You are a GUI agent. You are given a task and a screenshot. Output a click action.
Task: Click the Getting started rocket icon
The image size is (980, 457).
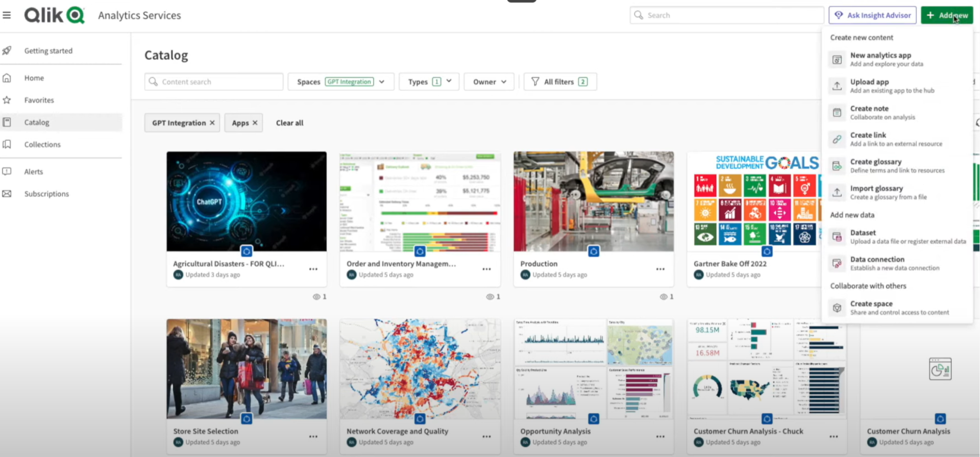click(x=7, y=50)
